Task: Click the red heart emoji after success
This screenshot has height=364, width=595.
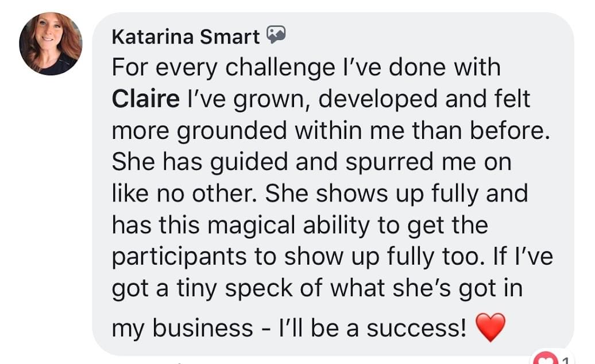Action: click(490, 327)
